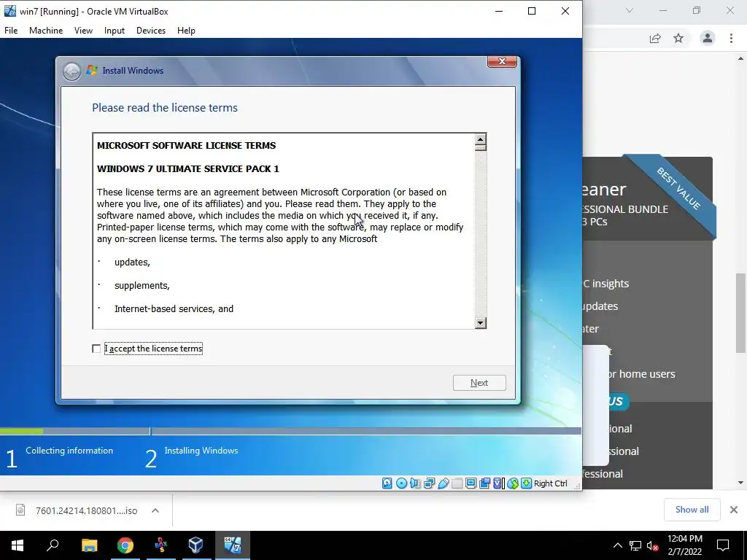
Task: Click 'WINDOWS 7 ULTIMATE SERVICE PACK 1' text
Action: tap(188, 169)
